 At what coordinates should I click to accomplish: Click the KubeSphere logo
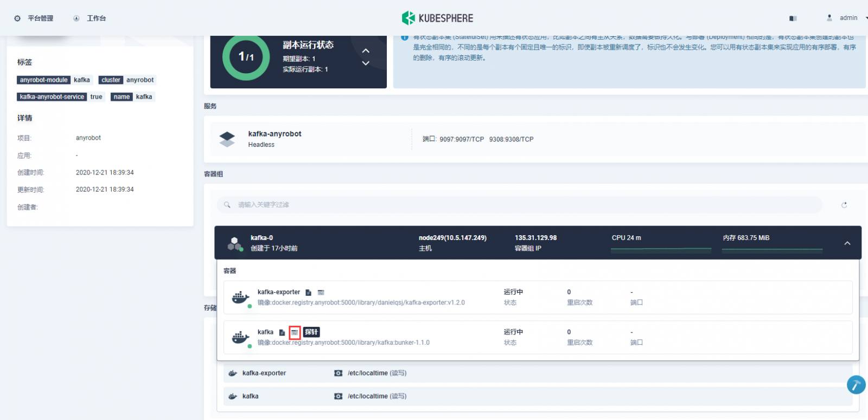tap(437, 18)
